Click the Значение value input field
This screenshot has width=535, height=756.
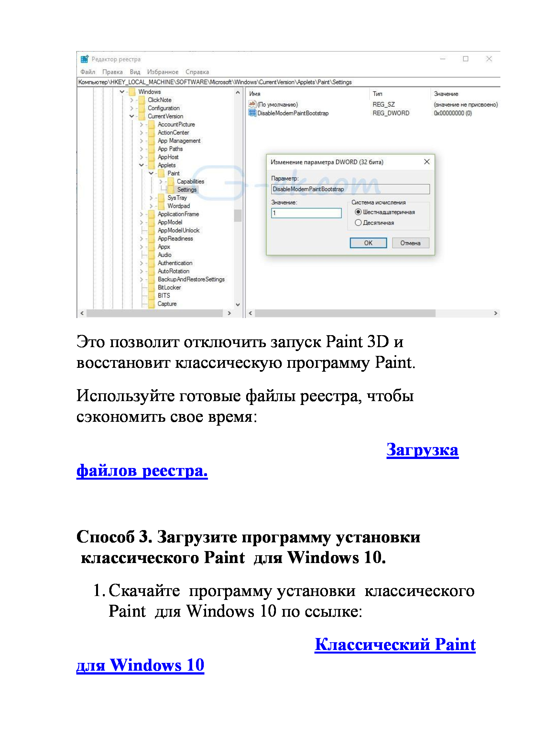[x=306, y=213]
